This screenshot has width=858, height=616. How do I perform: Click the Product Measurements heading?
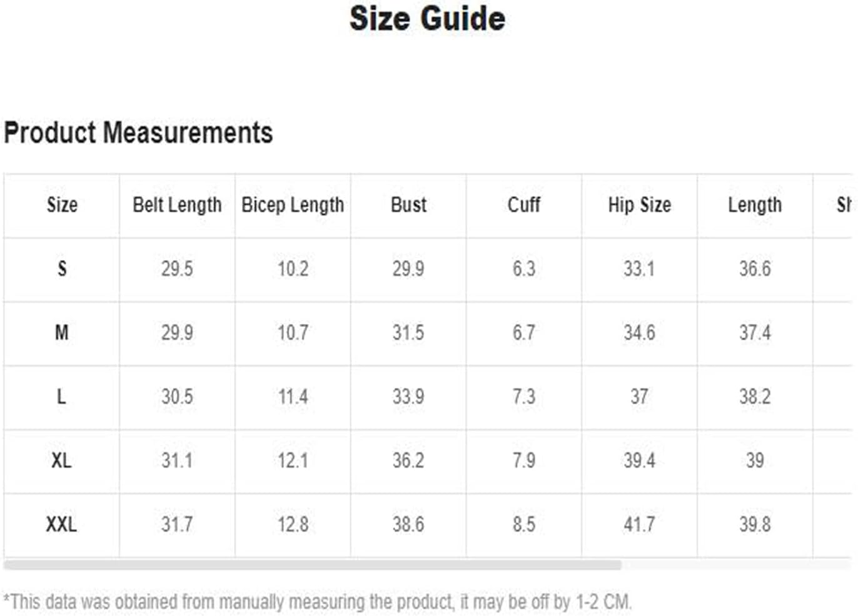pos(138,133)
